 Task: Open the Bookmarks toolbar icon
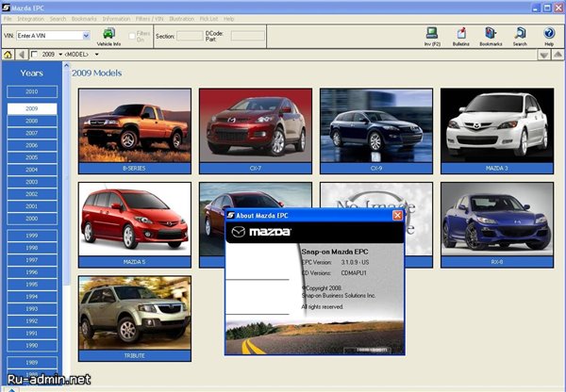[491, 37]
